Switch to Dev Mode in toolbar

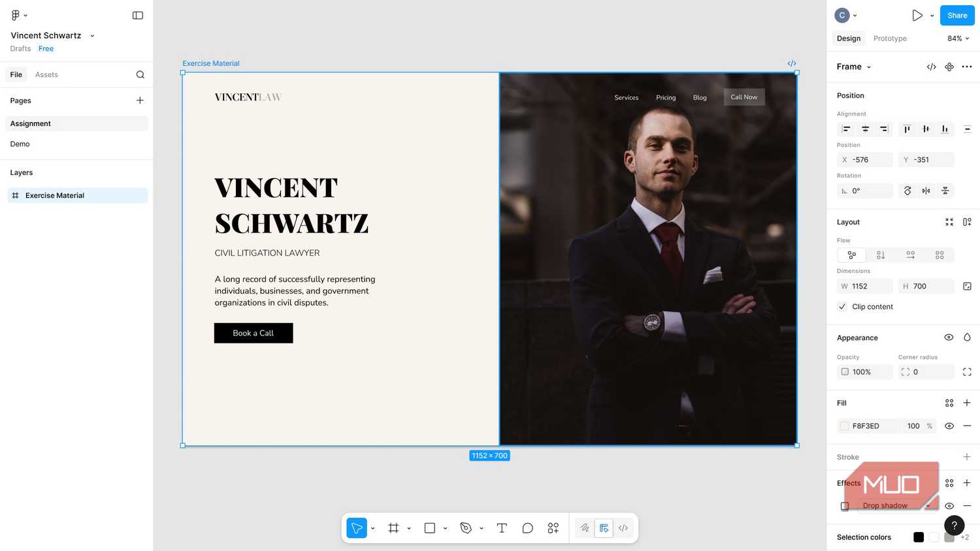tap(623, 528)
